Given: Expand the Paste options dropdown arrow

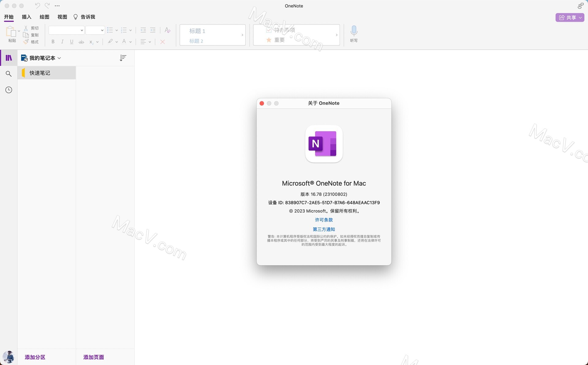Looking at the screenshot, I should tap(19, 31).
